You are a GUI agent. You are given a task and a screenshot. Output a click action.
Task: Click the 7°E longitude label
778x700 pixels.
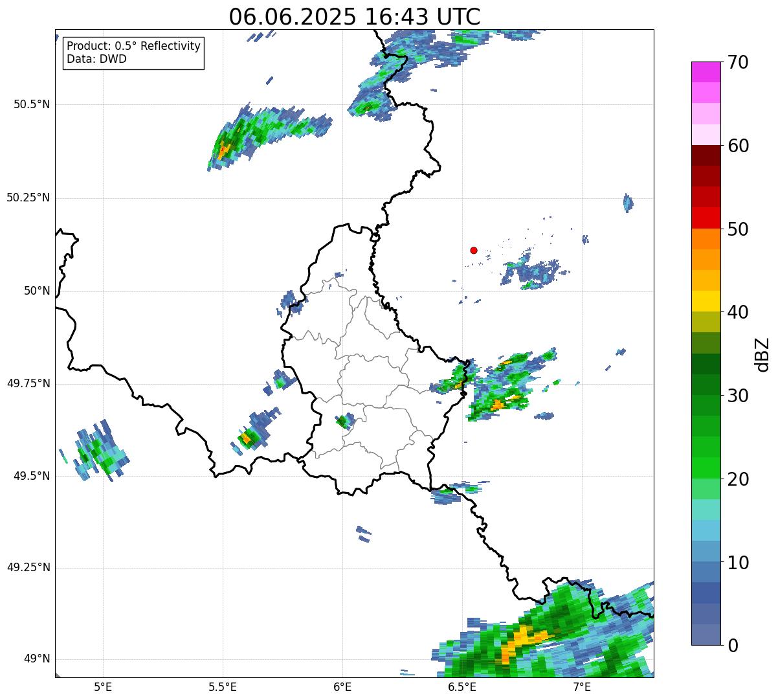(582, 686)
